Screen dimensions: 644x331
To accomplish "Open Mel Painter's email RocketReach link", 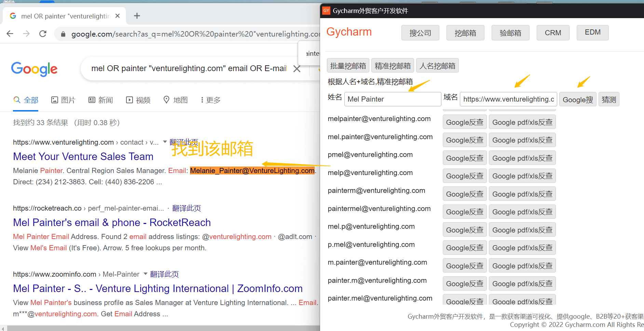I will pyautogui.click(x=112, y=222).
